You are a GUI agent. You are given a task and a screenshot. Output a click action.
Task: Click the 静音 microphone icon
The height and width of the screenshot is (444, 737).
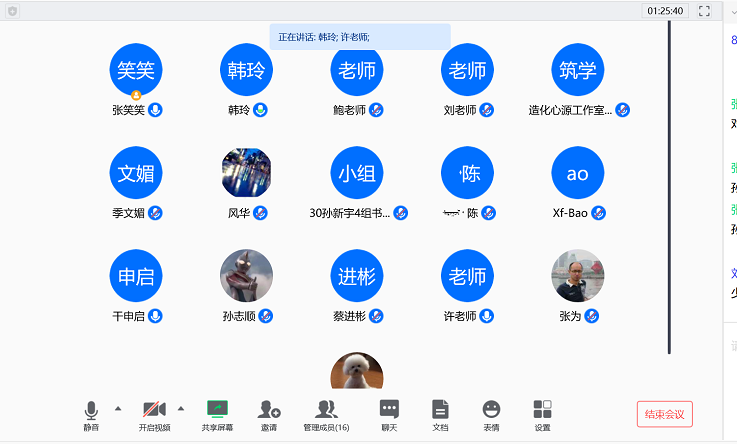tap(91, 409)
